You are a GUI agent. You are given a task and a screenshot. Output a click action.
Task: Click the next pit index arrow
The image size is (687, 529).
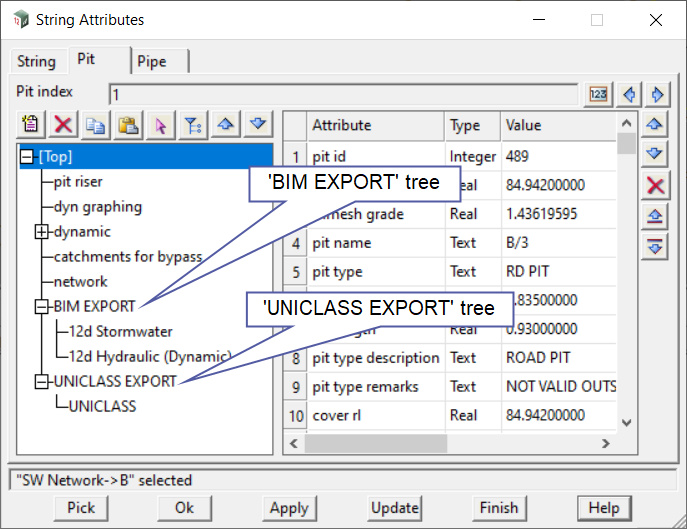point(656,94)
